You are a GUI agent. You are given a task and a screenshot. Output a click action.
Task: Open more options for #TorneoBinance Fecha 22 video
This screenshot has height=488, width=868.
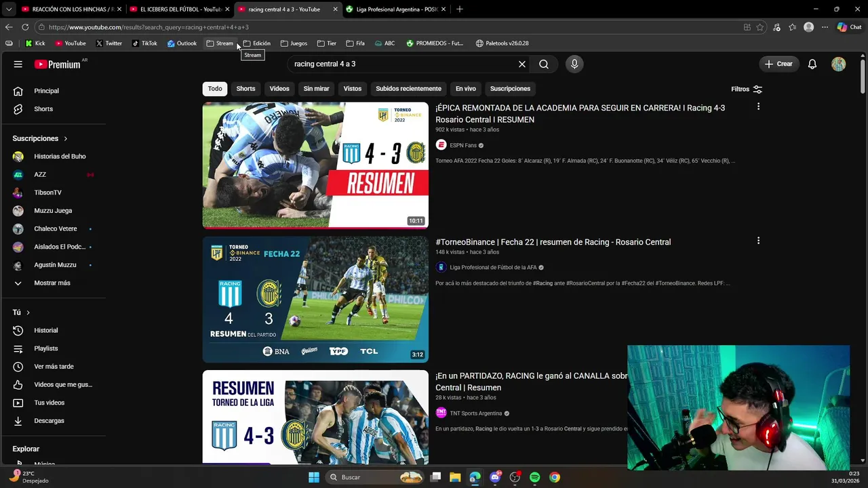758,241
